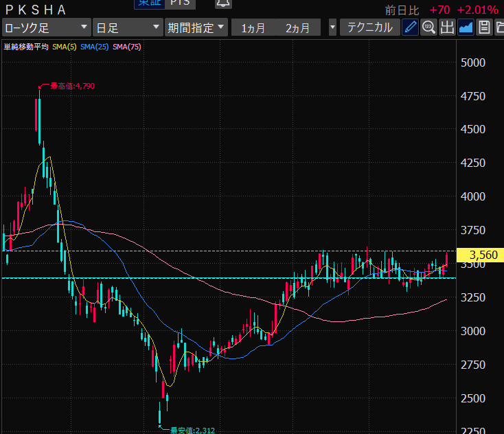Click the 単純移動平均 legend title

coord(25,47)
